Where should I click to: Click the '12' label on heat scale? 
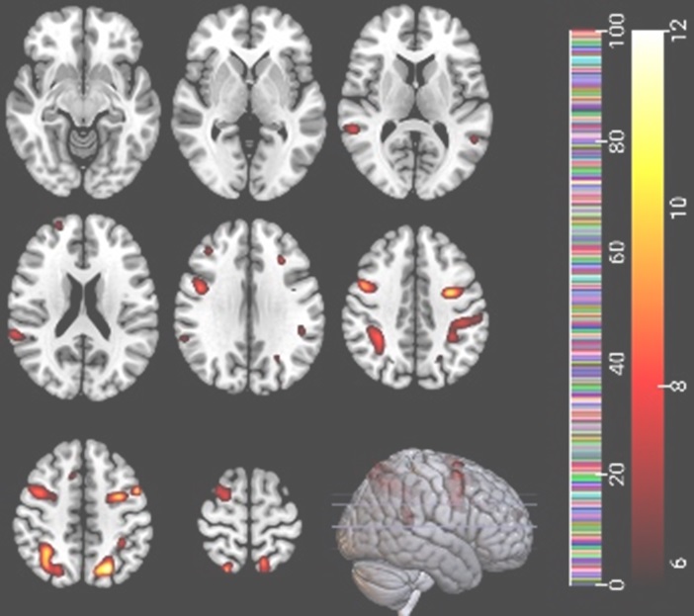[x=679, y=31]
